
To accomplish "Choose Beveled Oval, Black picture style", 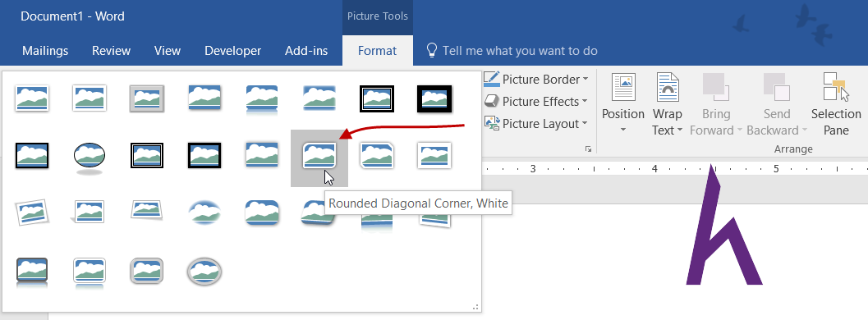I will click(x=90, y=158).
